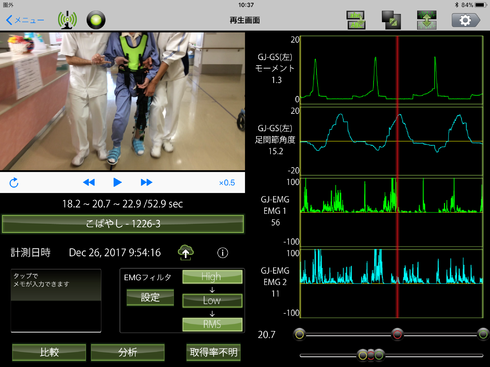This screenshot has height=367, width=490.
Task: Tap the round green record indicator
Action: click(x=96, y=20)
